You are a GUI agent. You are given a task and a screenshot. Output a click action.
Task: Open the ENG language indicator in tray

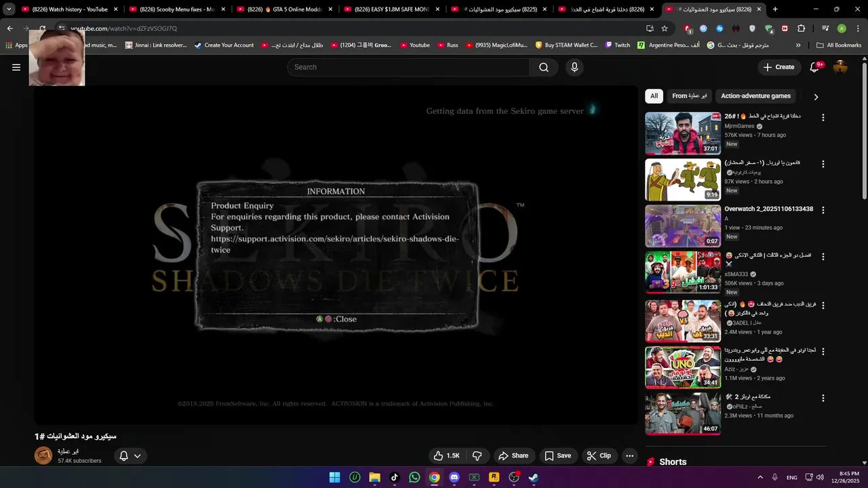pyautogui.click(x=791, y=478)
